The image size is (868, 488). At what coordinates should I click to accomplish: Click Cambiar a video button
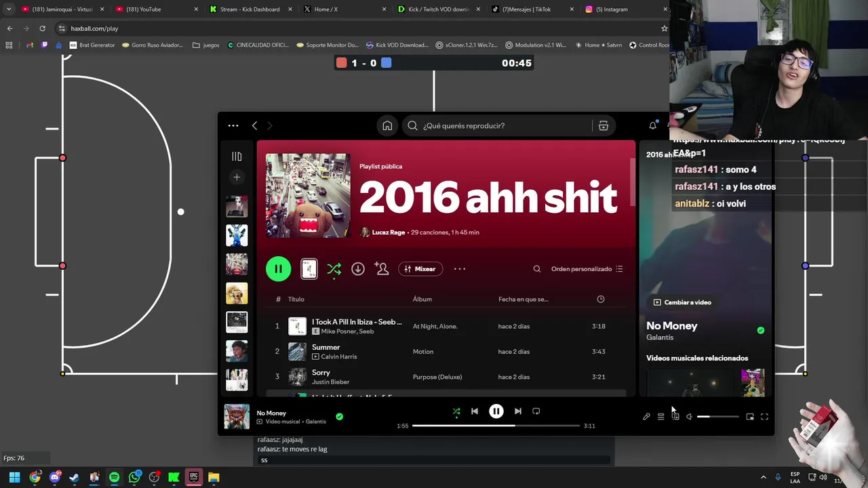point(682,302)
